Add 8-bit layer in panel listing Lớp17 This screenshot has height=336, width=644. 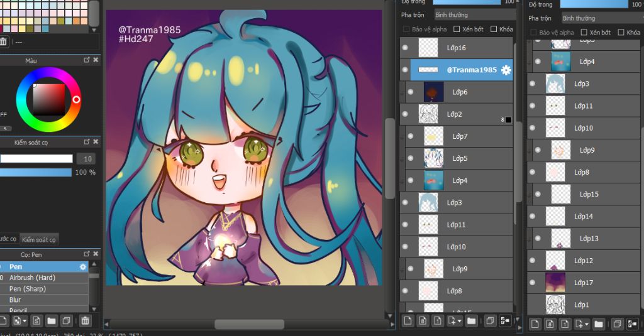[x=550, y=324]
